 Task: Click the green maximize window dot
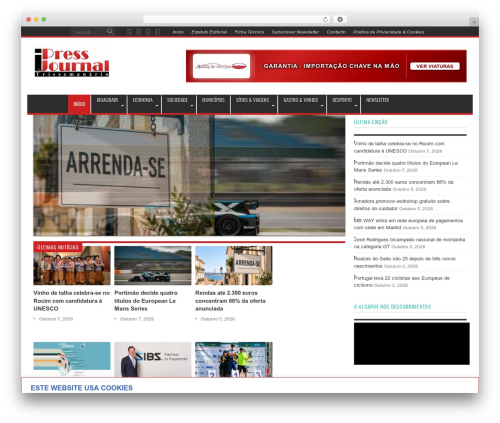pos(44,19)
